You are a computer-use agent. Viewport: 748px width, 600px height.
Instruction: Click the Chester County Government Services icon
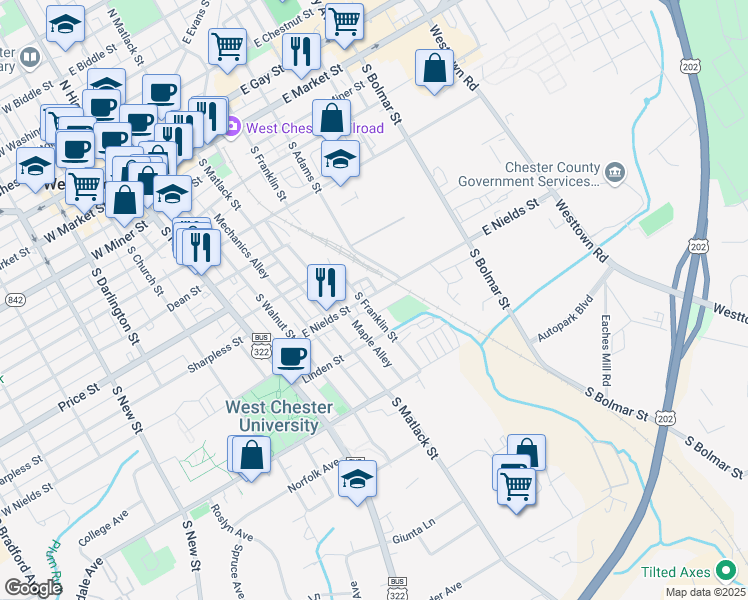[615, 173]
